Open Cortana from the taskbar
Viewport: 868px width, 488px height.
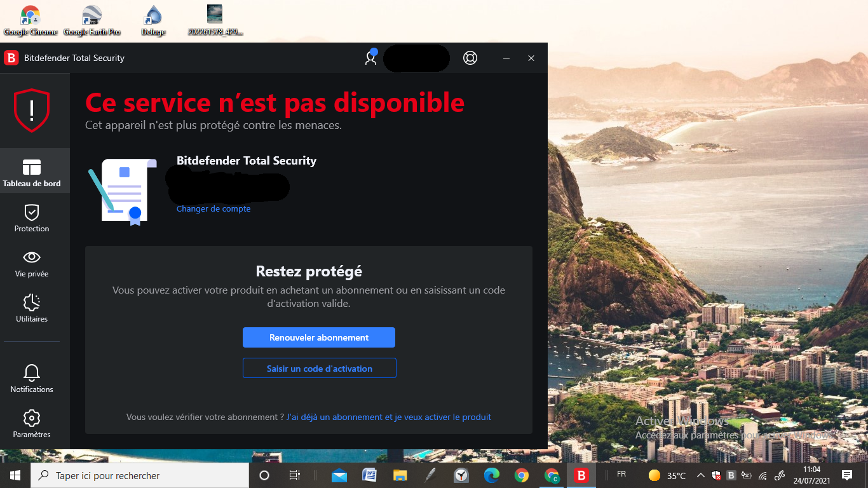264,475
